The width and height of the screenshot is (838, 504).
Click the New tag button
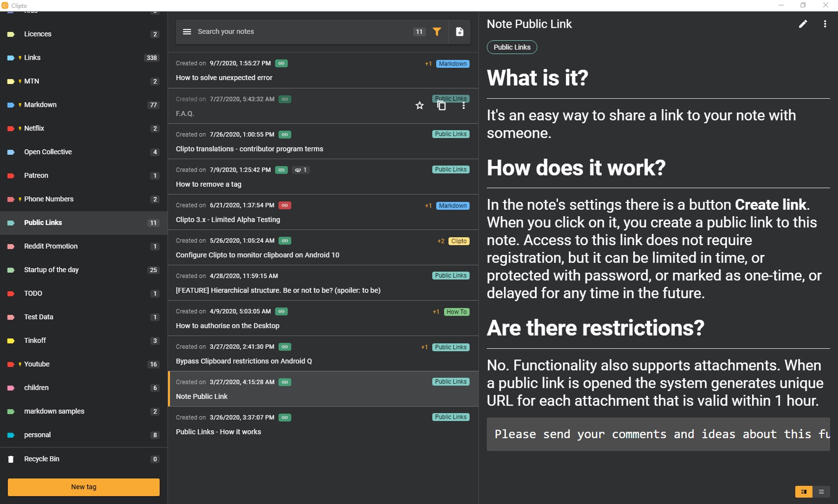pyautogui.click(x=84, y=487)
